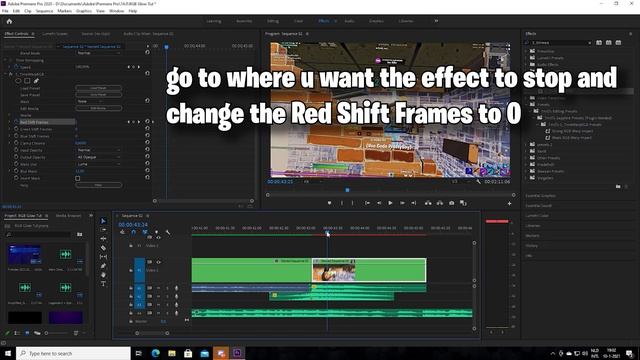Open Mask Use dropdown showing Luma
Viewport: 640px width, 360px height.
tap(98, 164)
